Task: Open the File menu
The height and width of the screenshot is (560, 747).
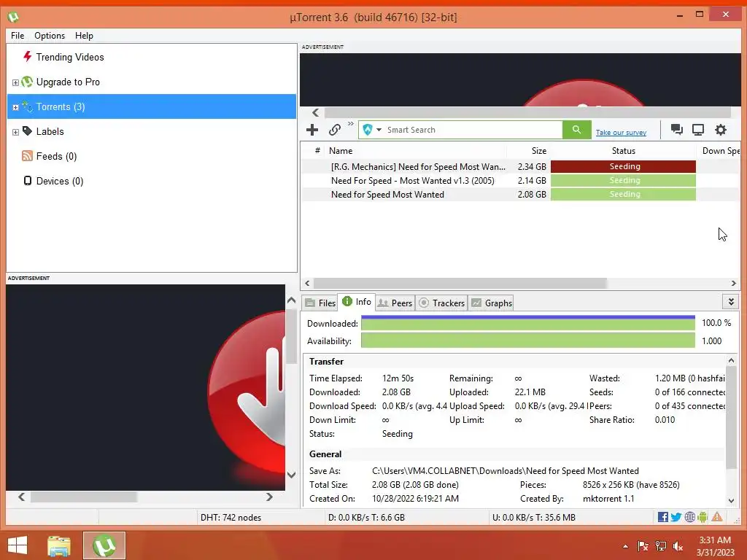Action: [18, 36]
